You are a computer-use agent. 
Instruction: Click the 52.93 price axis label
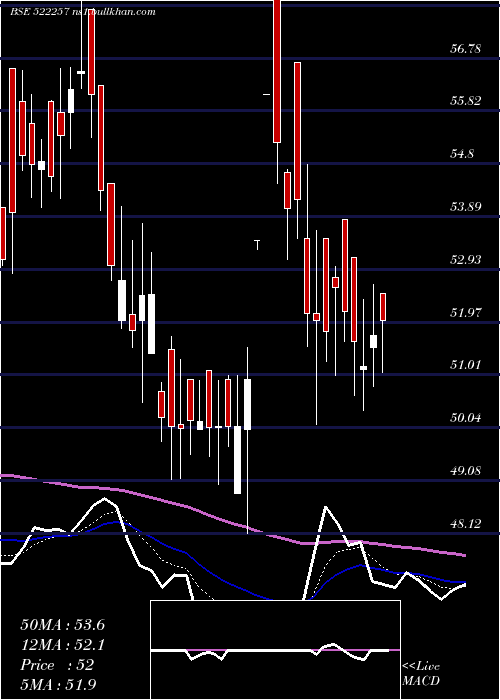tap(466, 259)
